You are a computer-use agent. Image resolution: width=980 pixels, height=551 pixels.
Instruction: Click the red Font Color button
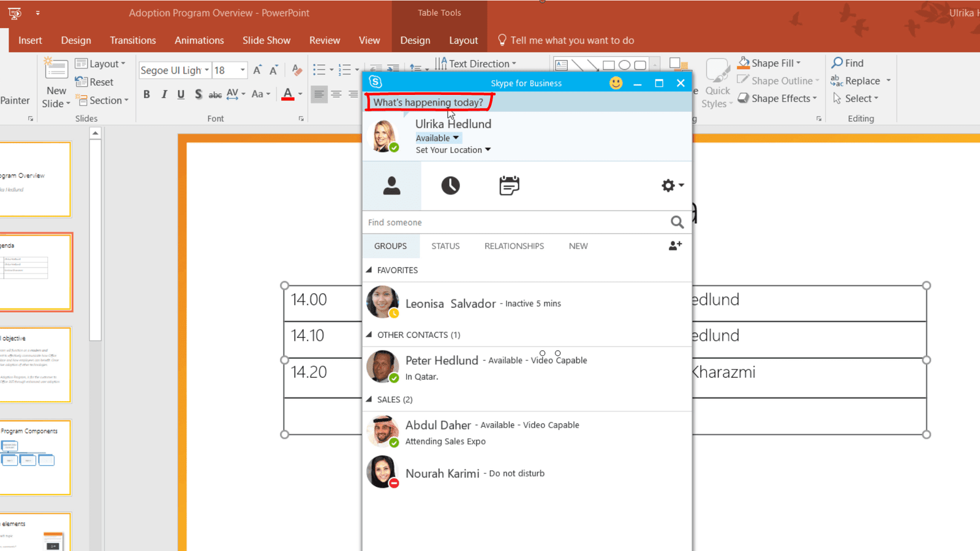click(x=287, y=94)
